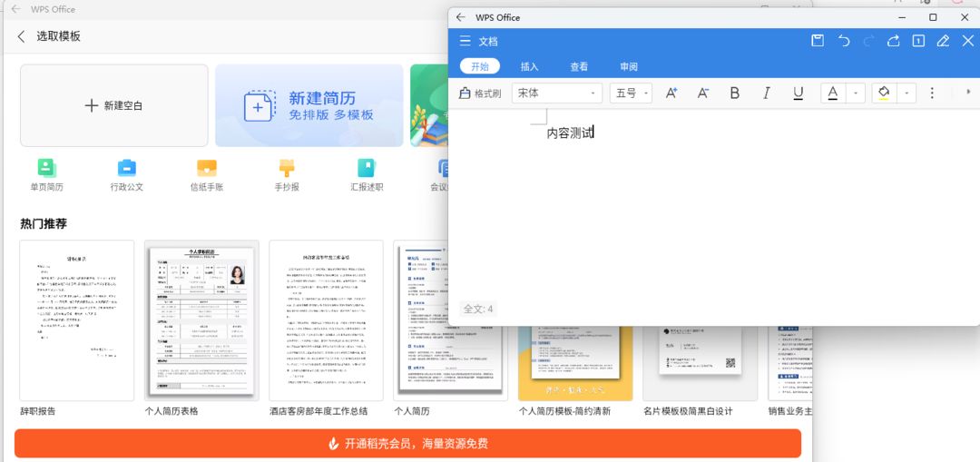
Task: Select the 个人简历模板-简约清新 template
Action: coord(575,364)
